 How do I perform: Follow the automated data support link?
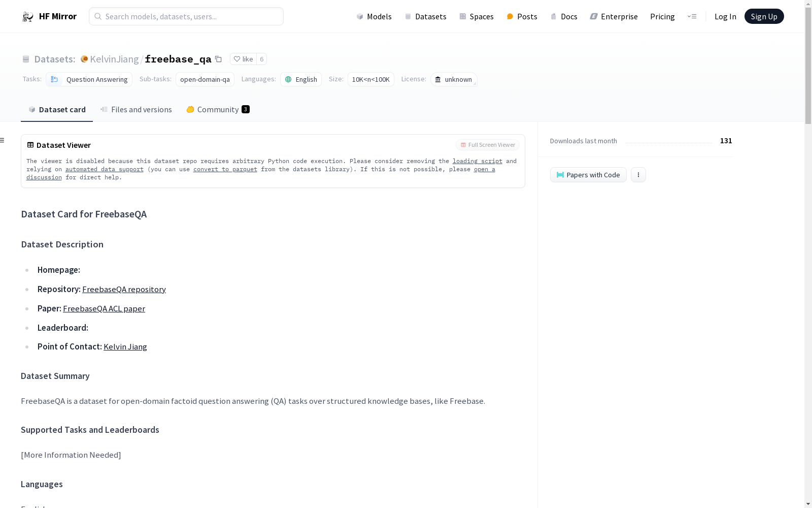coord(105,169)
